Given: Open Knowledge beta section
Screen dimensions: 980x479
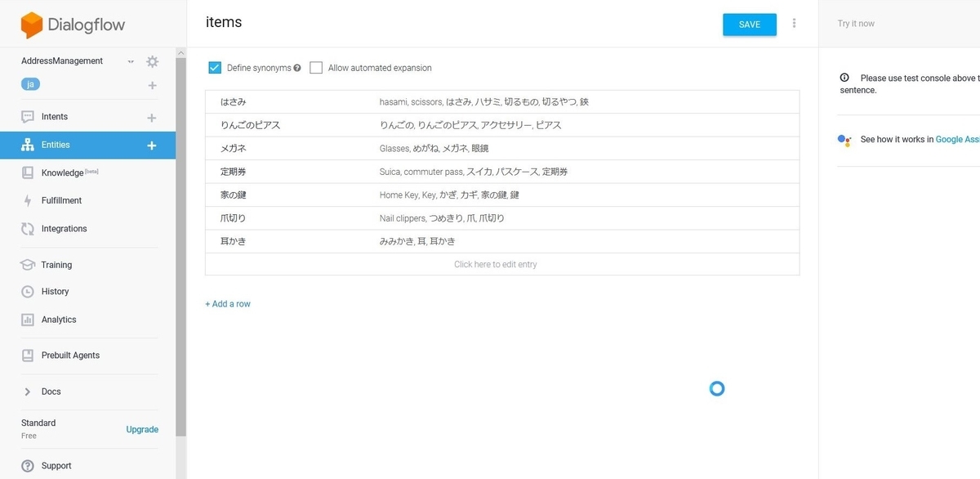Looking at the screenshot, I should click(x=69, y=172).
